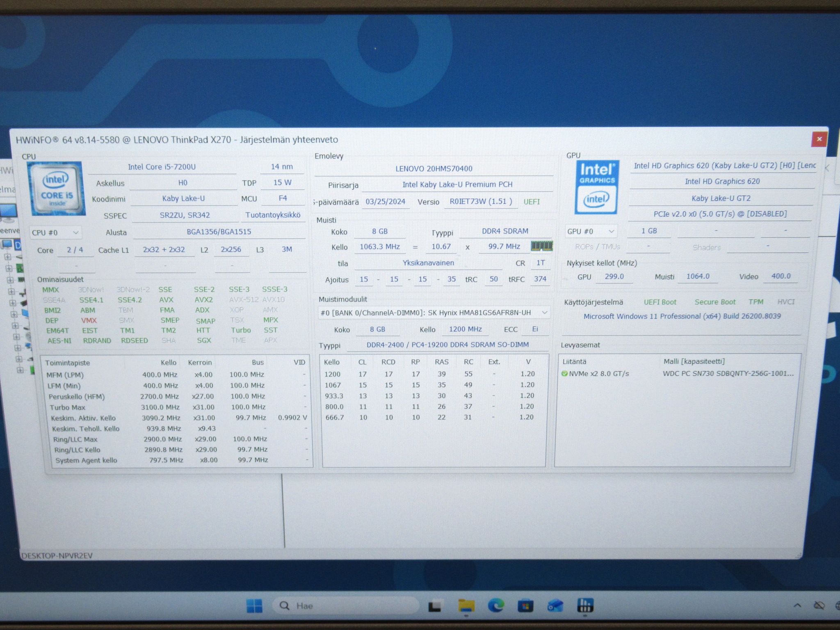
Task: Close the HWiNFO summary window
Action: [x=819, y=139]
